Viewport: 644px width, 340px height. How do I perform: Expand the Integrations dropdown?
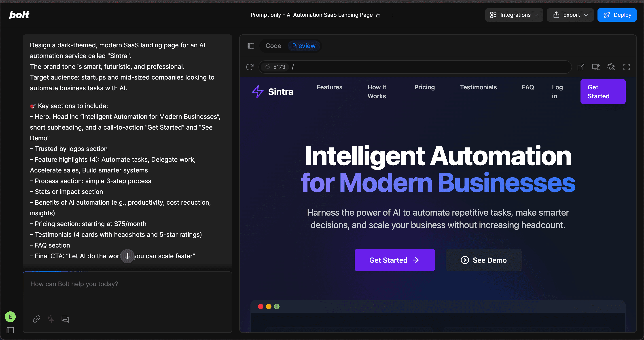(514, 15)
